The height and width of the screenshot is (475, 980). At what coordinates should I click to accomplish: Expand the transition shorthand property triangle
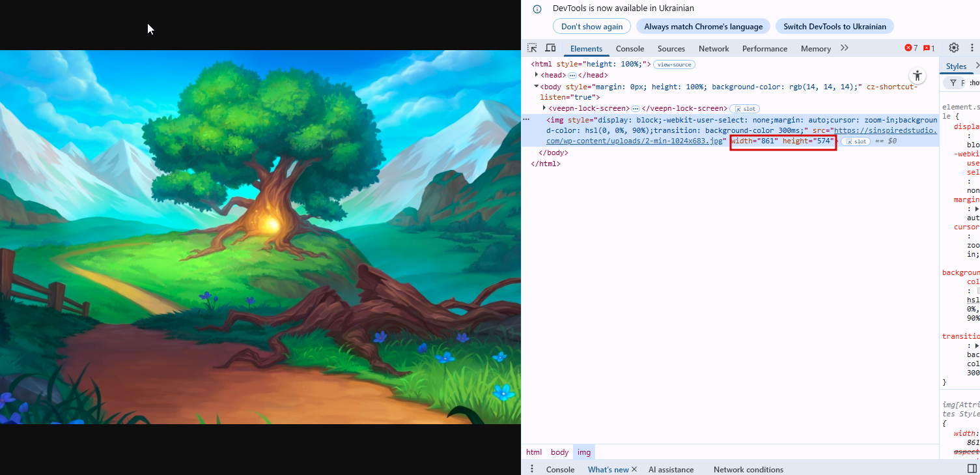click(977, 345)
